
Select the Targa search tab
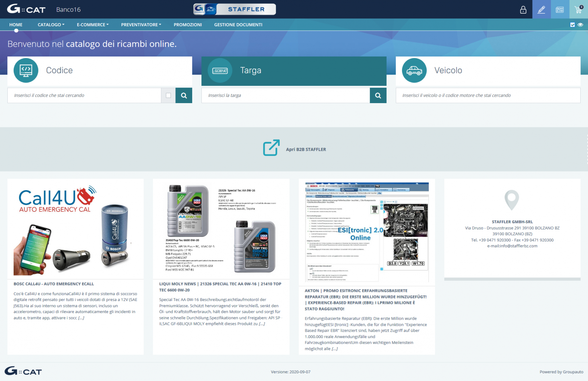point(294,71)
